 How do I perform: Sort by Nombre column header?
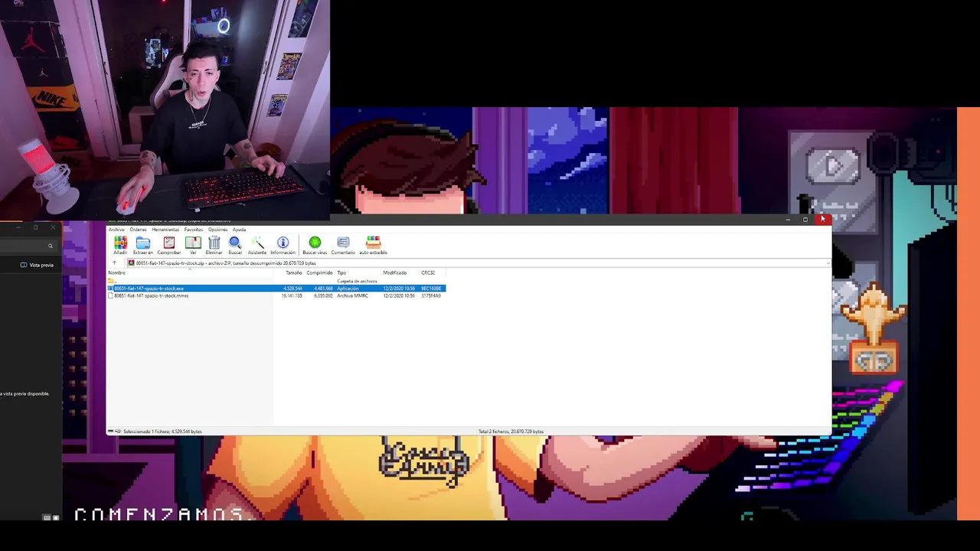point(116,272)
